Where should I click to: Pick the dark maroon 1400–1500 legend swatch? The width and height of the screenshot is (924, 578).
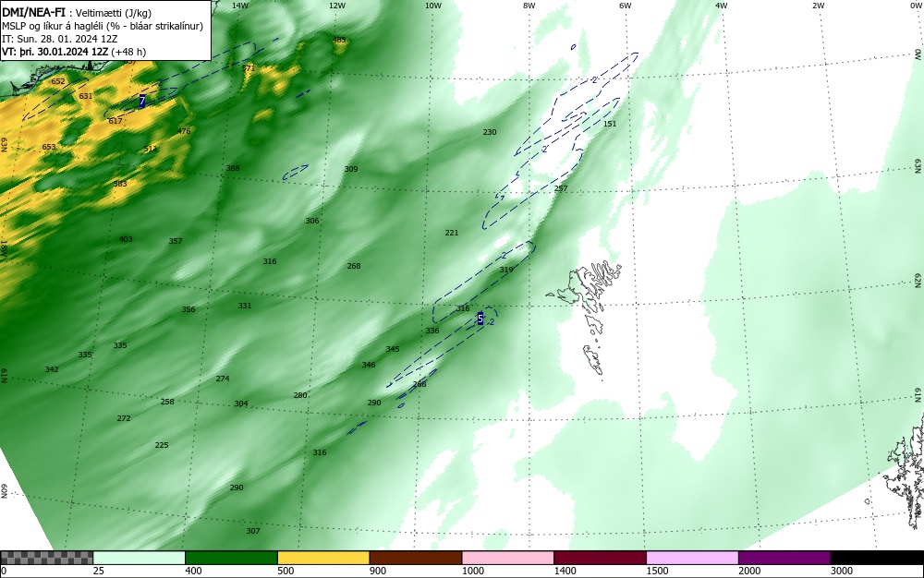click(600, 558)
